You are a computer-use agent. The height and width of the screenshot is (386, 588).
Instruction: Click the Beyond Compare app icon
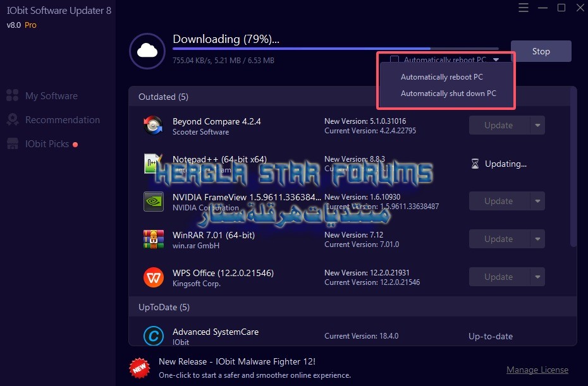point(153,126)
